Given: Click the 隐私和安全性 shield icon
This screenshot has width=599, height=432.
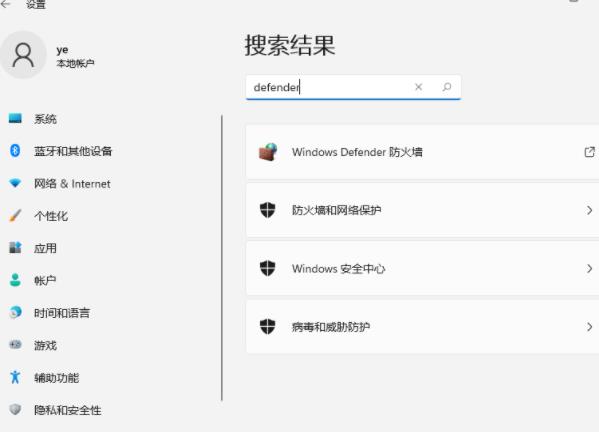Looking at the screenshot, I should tap(15, 410).
